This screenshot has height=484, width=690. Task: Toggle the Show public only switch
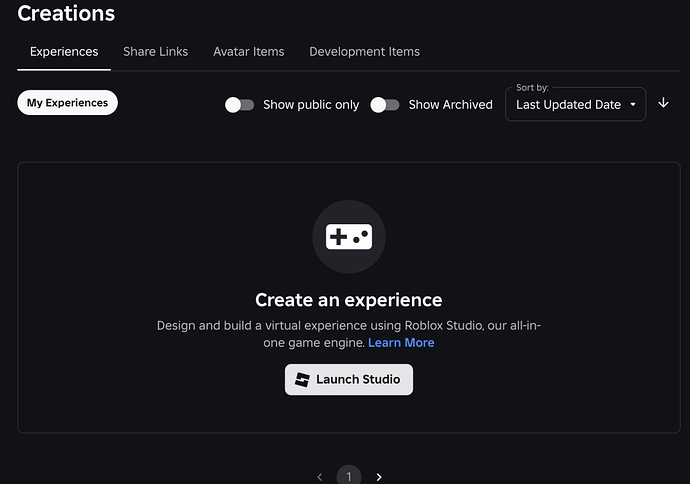[239, 105]
